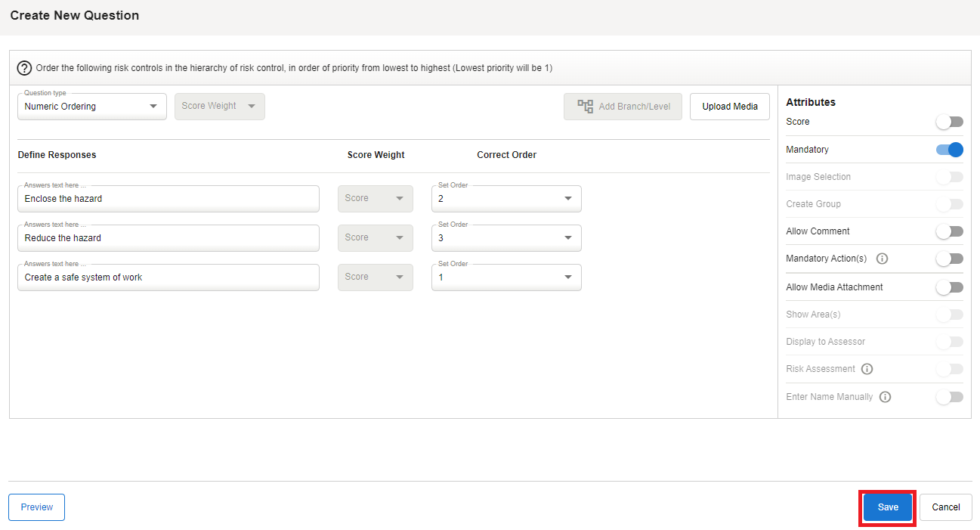Click the Save button
This screenshot has height=530, width=980.
[x=888, y=507]
